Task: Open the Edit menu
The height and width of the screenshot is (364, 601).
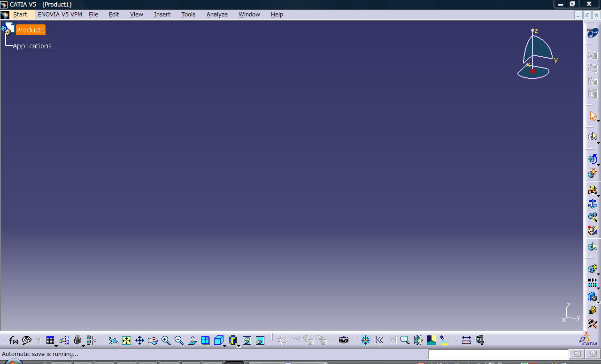Action: [x=114, y=15]
